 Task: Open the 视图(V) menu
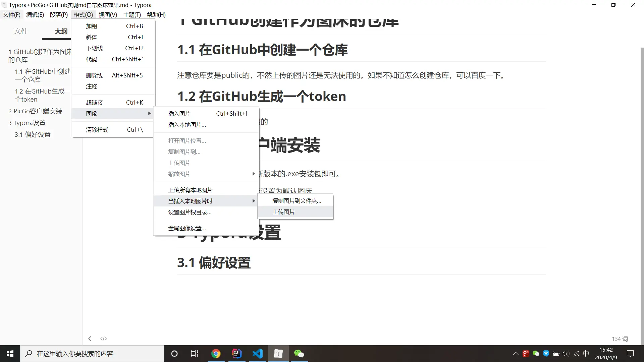point(108,14)
